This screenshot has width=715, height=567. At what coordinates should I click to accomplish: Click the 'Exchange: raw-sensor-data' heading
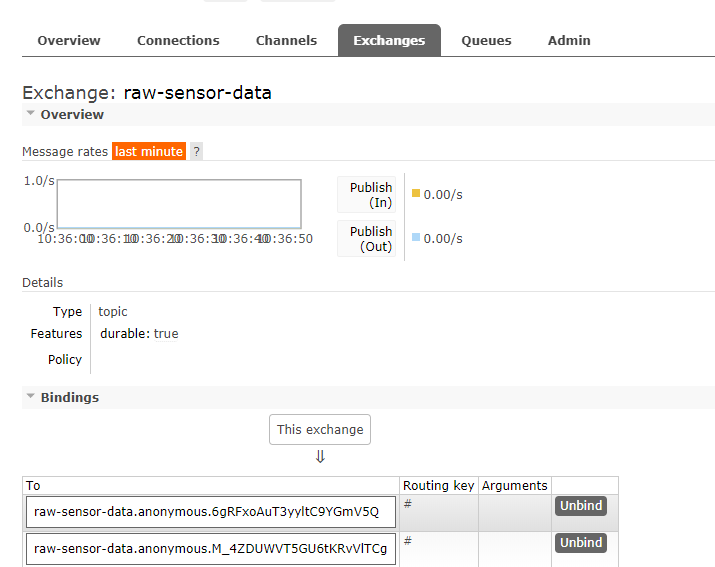point(147,93)
